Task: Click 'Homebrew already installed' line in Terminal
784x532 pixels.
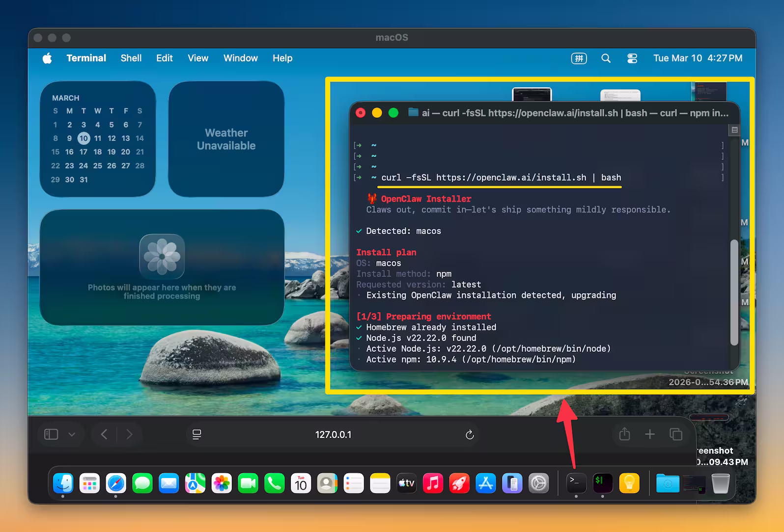Action: click(426, 327)
